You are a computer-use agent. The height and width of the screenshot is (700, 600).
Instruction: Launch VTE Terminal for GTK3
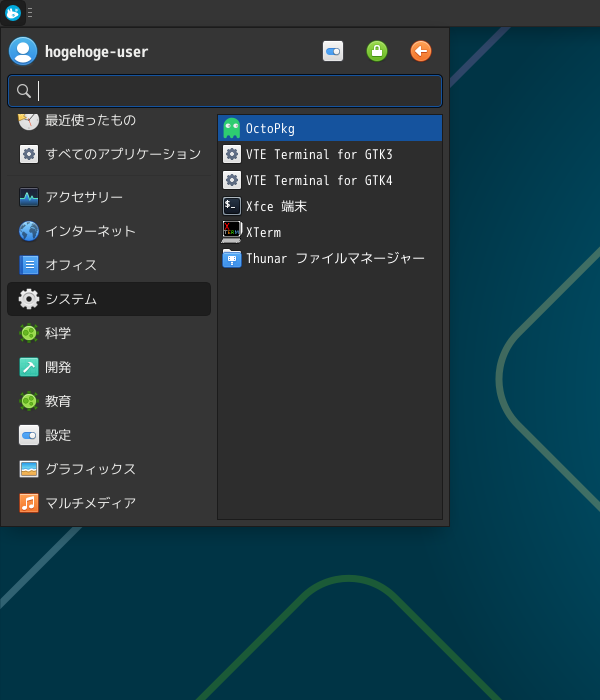(x=318, y=154)
